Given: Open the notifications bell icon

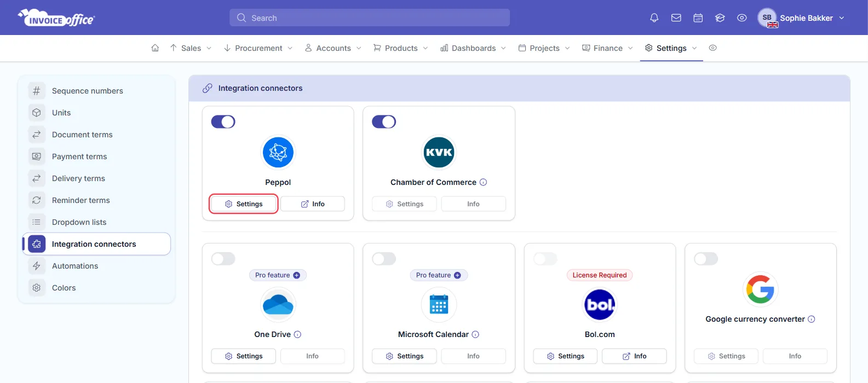Looking at the screenshot, I should [x=654, y=18].
